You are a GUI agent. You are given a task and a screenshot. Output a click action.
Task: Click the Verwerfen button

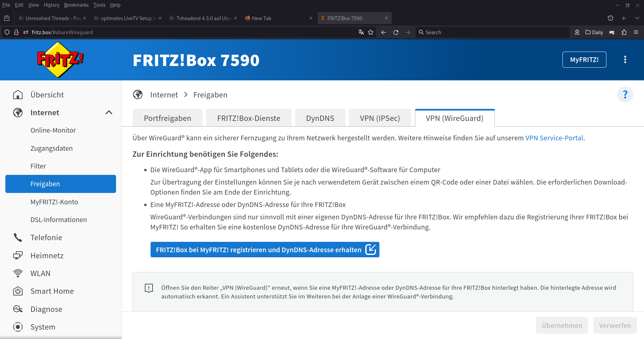[615, 325]
